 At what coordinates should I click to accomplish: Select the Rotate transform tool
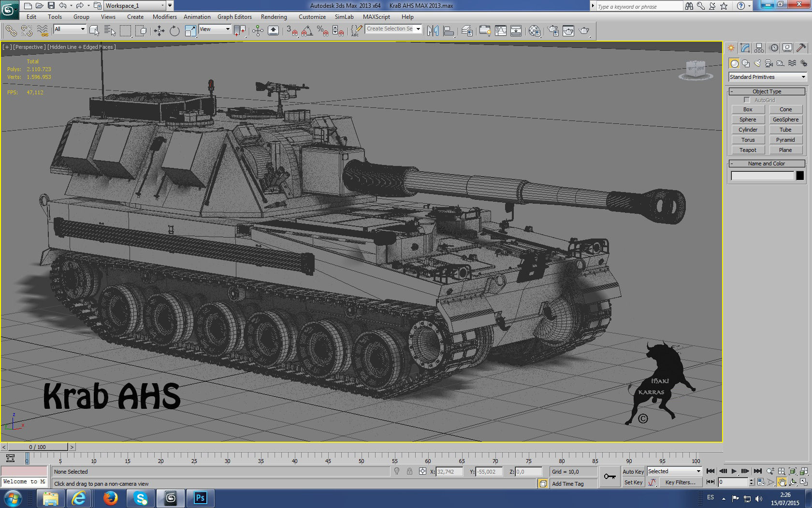[x=174, y=31]
